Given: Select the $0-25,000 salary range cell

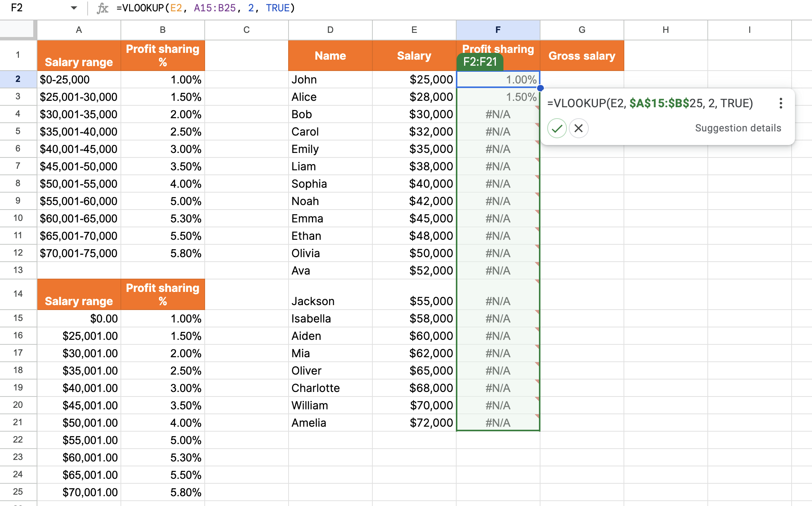Looking at the screenshot, I should pyautogui.click(x=79, y=79).
